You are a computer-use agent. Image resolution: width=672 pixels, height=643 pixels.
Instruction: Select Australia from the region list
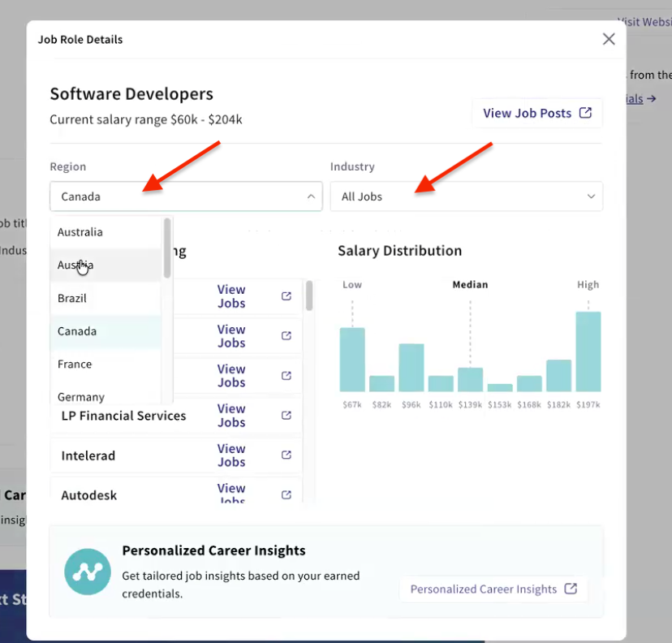point(106,232)
